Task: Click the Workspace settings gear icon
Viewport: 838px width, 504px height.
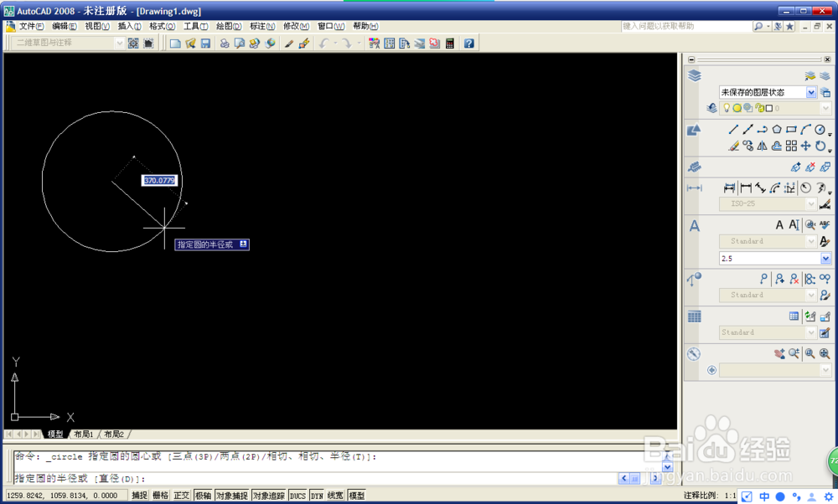Action: 133,44
